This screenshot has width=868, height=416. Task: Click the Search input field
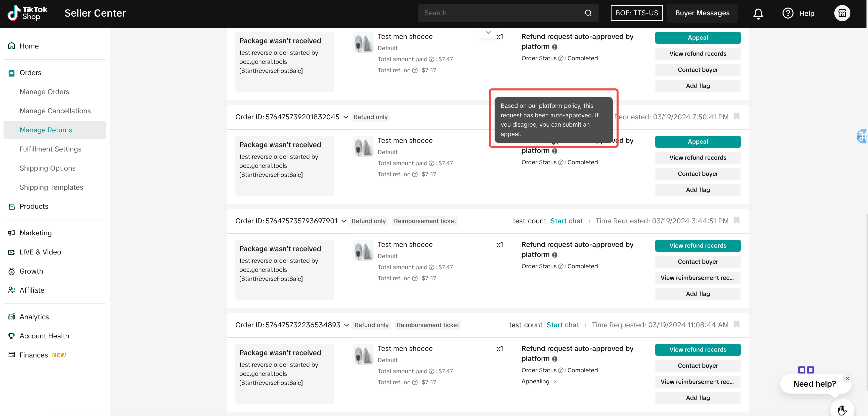pyautogui.click(x=499, y=13)
